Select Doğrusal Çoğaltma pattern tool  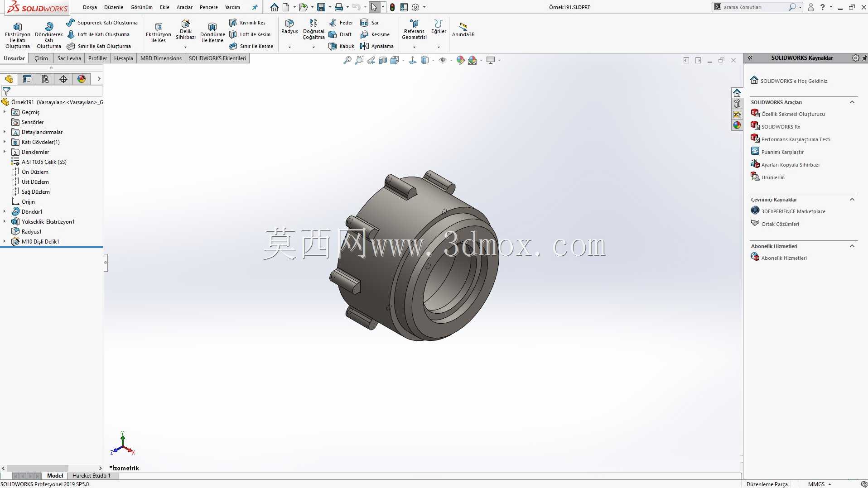[x=313, y=29]
